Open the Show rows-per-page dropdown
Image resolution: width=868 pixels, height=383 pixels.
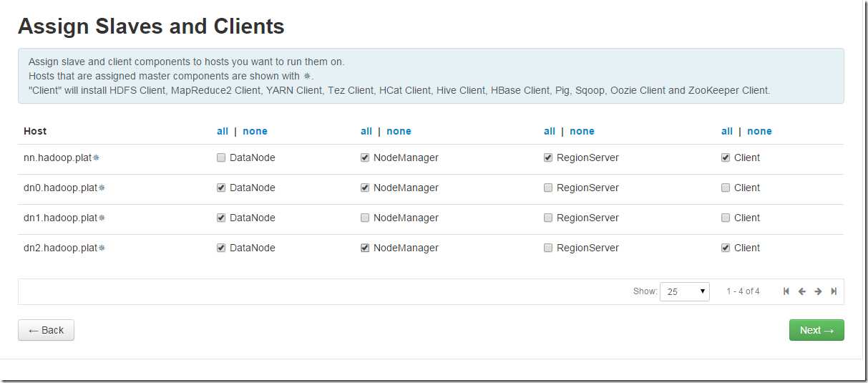click(x=685, y=291)
